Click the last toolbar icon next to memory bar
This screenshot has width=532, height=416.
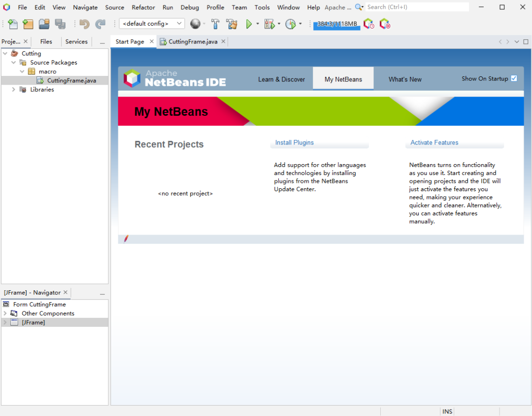point(385,24)
